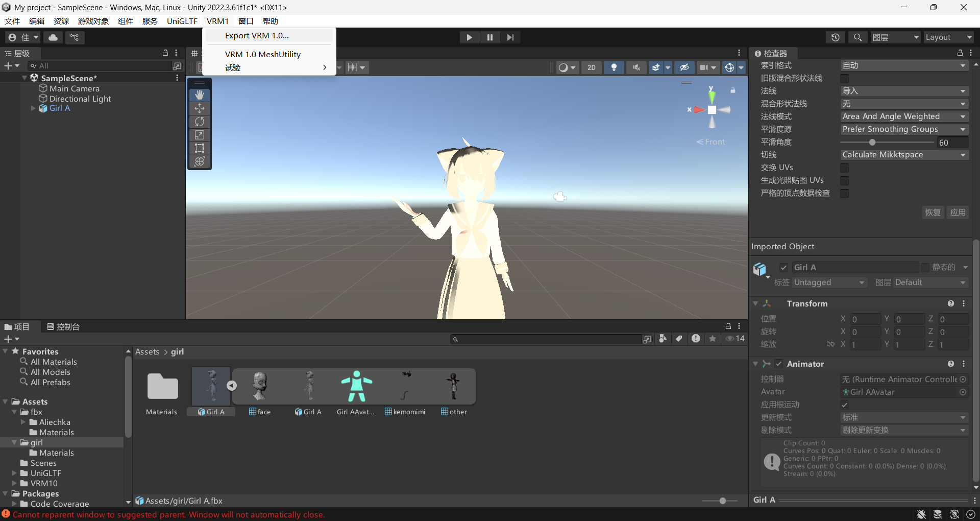Open the 组件 menu
Viewport: 980px width, 521px height.
tap(126, 21)
